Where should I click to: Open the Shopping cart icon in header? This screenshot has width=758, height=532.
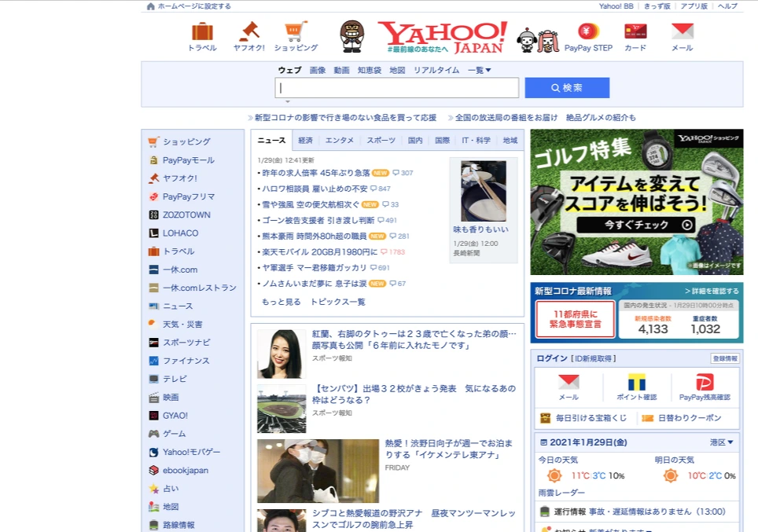point(296,31)
